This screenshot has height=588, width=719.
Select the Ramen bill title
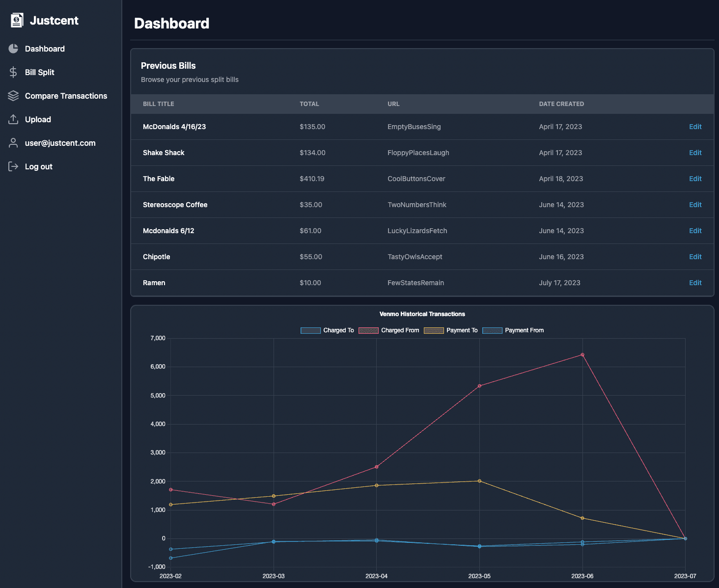(x=154, y=283)
